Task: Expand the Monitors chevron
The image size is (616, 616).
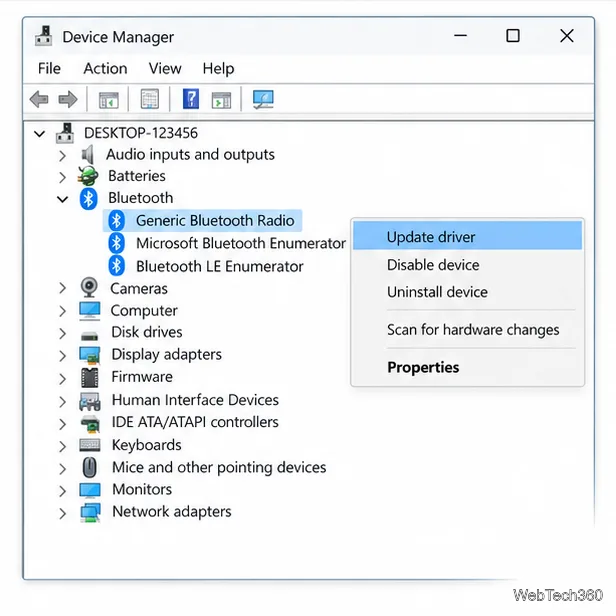Action: click(x=62, y=491)
